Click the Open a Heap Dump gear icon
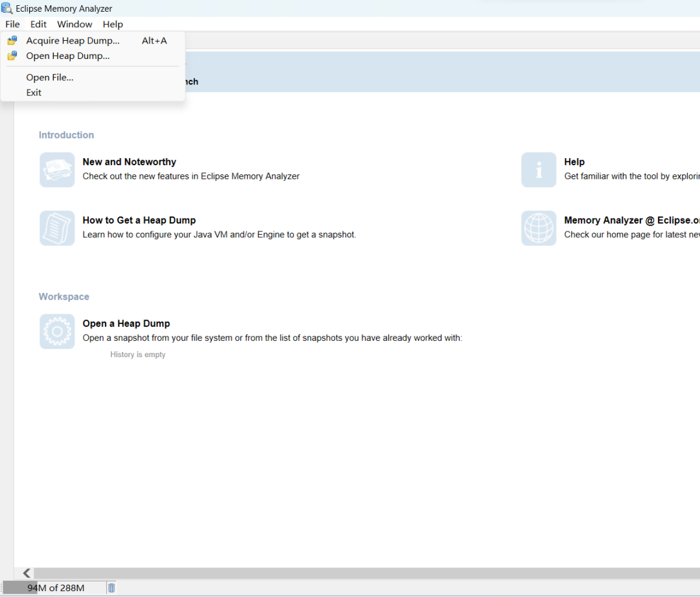This screenshot has height=597, width=700. (x=57, y=331)
